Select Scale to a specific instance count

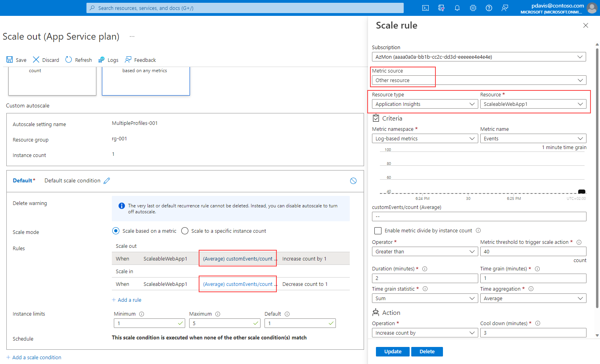tap(185, 231)
